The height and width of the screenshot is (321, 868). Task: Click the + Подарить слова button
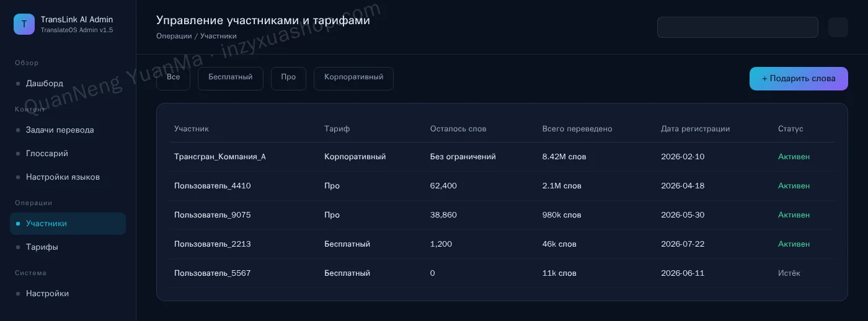(x=799, y=79)
